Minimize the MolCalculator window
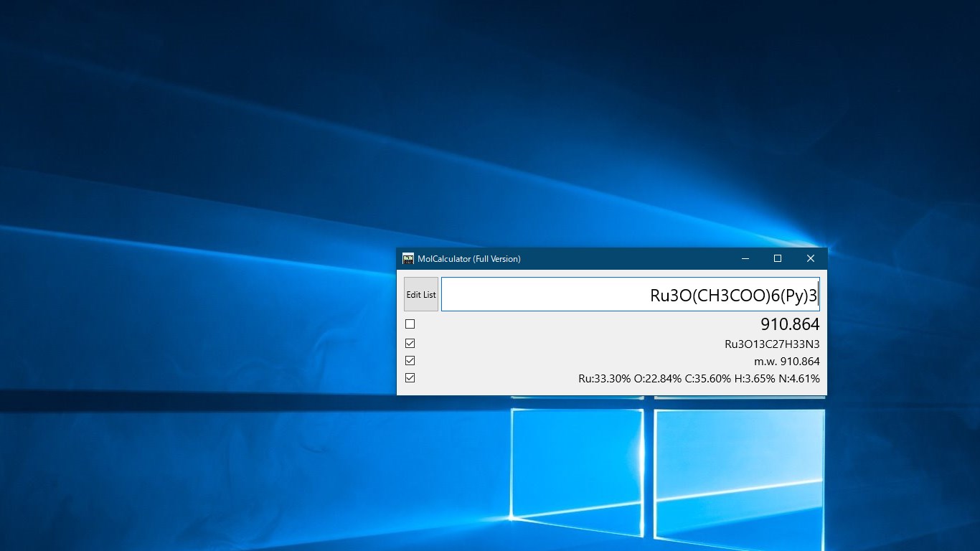The height and width of the screenshot is (551, 980). coord(745,258)
